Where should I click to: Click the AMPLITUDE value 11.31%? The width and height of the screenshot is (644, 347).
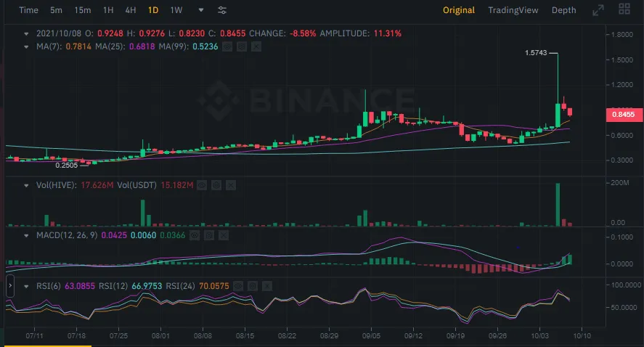[x=387, y=33]
